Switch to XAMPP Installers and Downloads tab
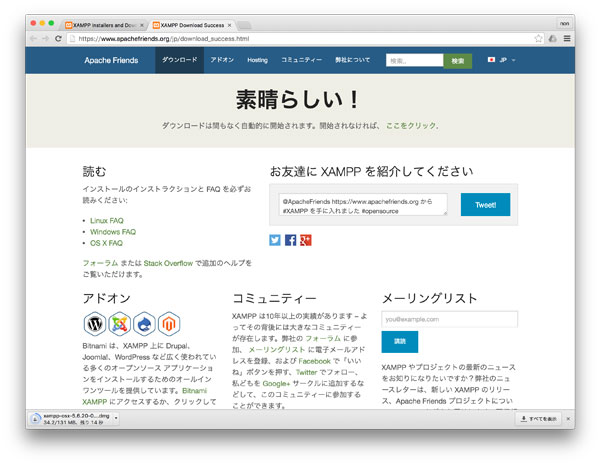 point(103,25)
